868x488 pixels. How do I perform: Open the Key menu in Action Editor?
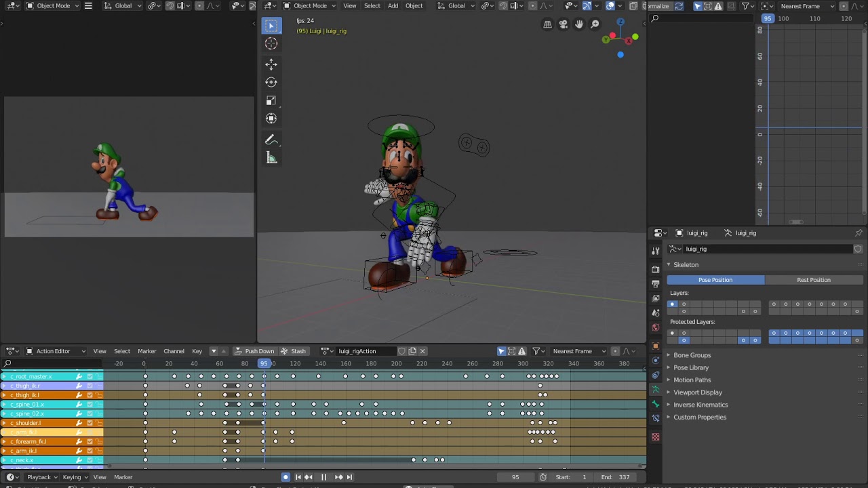(x=197, y=351)
